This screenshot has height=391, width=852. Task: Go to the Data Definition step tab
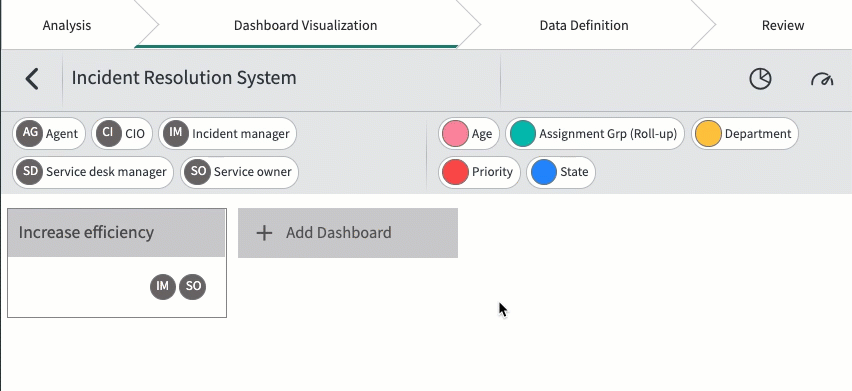pos(584,25)
